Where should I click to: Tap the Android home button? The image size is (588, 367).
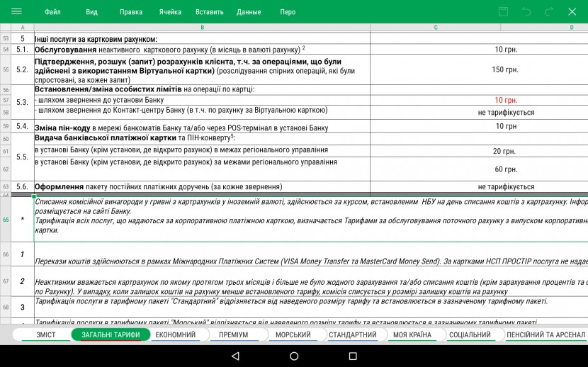(294, 356)
